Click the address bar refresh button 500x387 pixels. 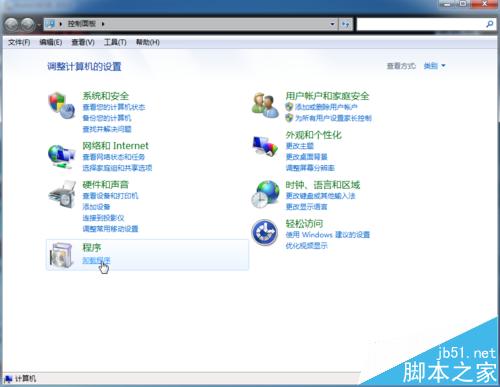[x=345, y=24]
